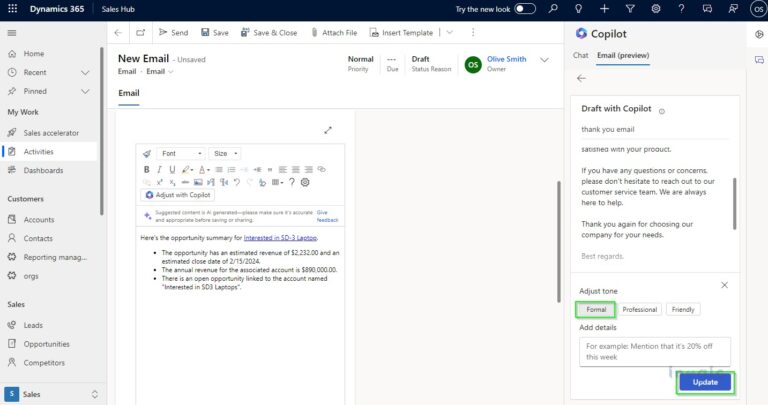Viewport: 768px width, 405px height.
Task: Select the Friendly tone option
Action: click(683, 309)
